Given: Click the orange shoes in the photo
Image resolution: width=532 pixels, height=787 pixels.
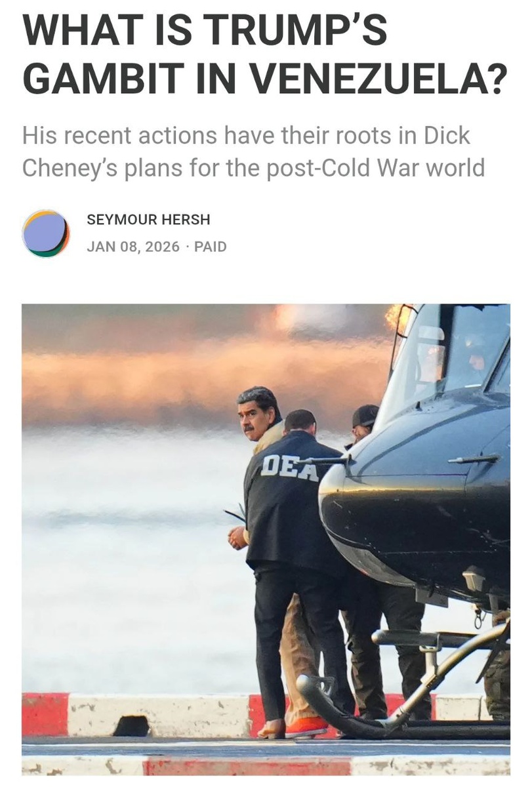Looking at the screenshot, I should click(x=305, y=726).
